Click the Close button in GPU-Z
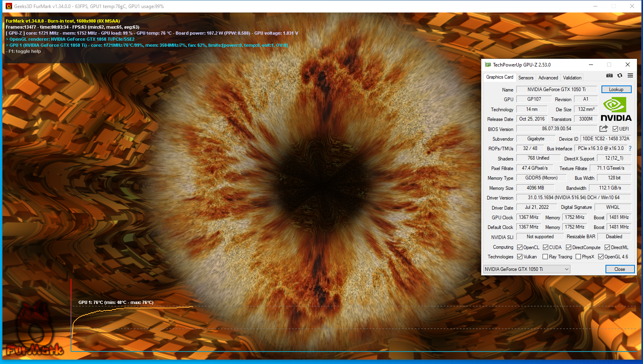The width and height of the screenshot is (643, 364). [x=620, y=269]
